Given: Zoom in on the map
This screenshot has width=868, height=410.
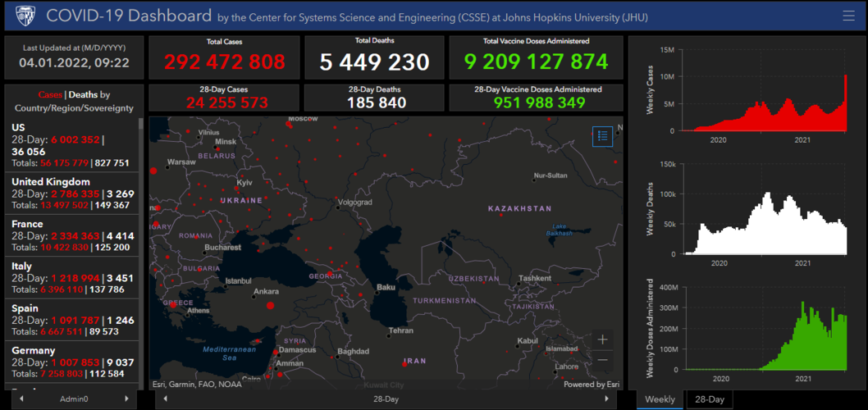Looking at the screenshot, I should pos(602,339).
